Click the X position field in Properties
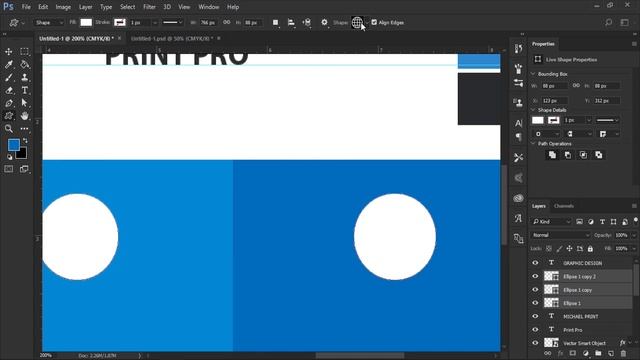 554,100
